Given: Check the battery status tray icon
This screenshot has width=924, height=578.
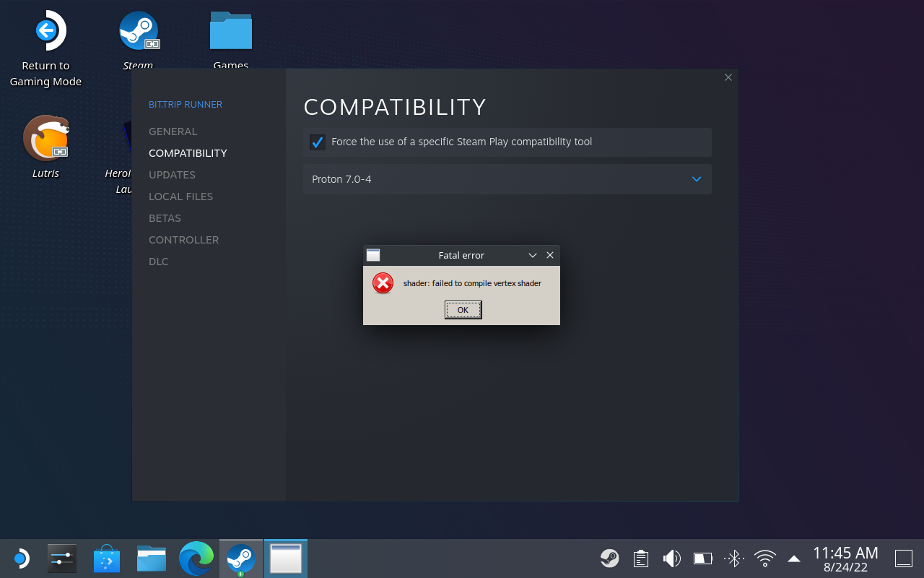Looking at the screenshot, I should click(703, 558).
